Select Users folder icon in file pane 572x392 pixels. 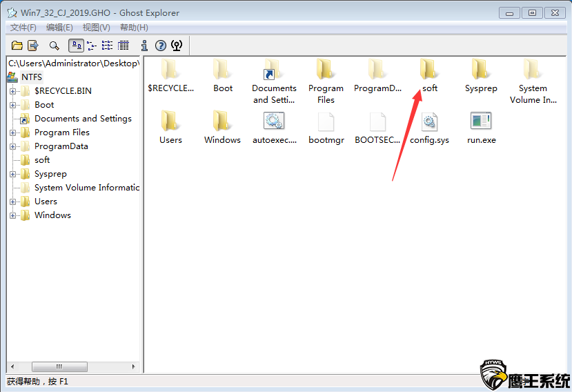[x=170, y=121]
